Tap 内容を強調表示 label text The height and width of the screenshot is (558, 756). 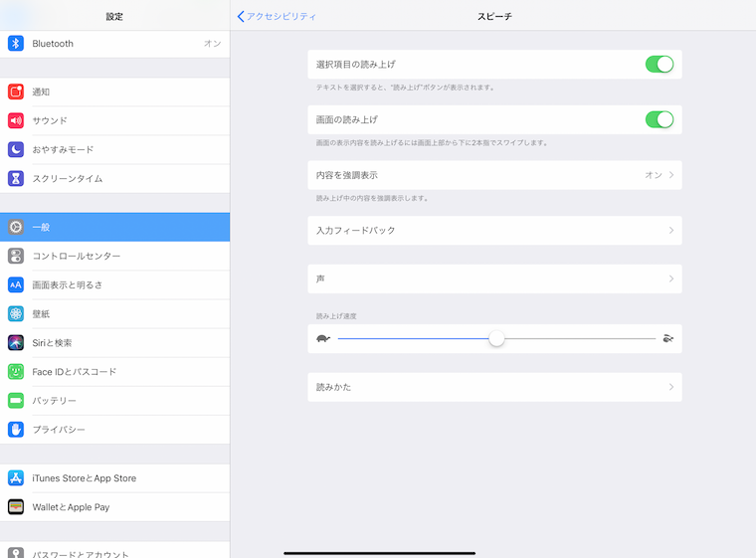click(x=346, y=175)
